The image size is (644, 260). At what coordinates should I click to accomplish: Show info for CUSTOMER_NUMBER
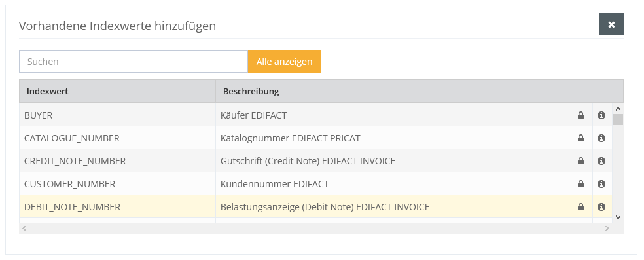click(601, 184)
